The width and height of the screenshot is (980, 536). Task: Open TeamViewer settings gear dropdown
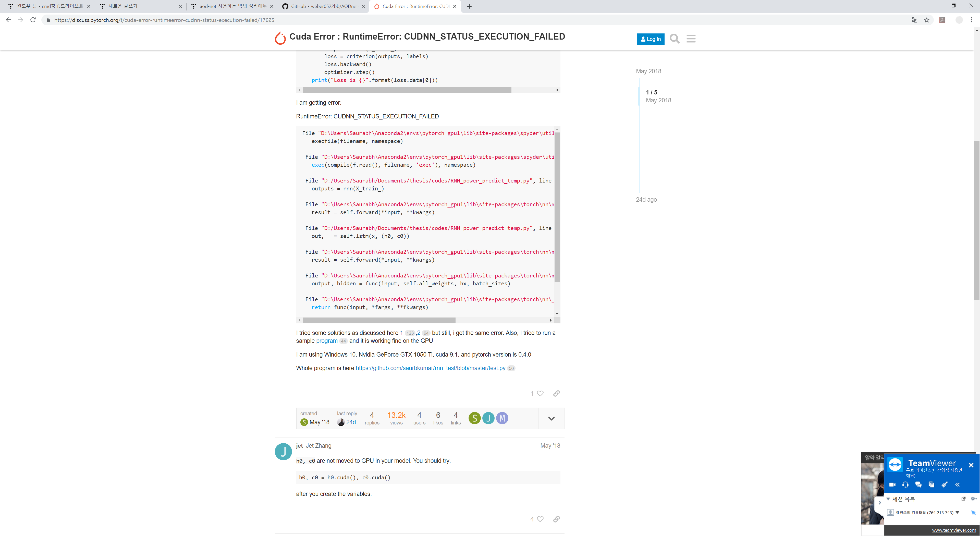[x=973, y=499]
